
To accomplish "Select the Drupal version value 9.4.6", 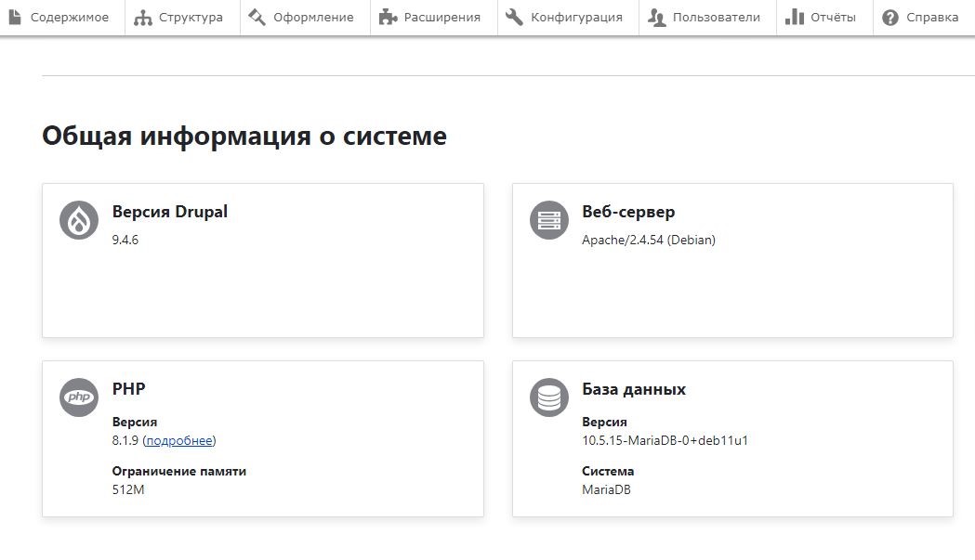I will point(125,240).
